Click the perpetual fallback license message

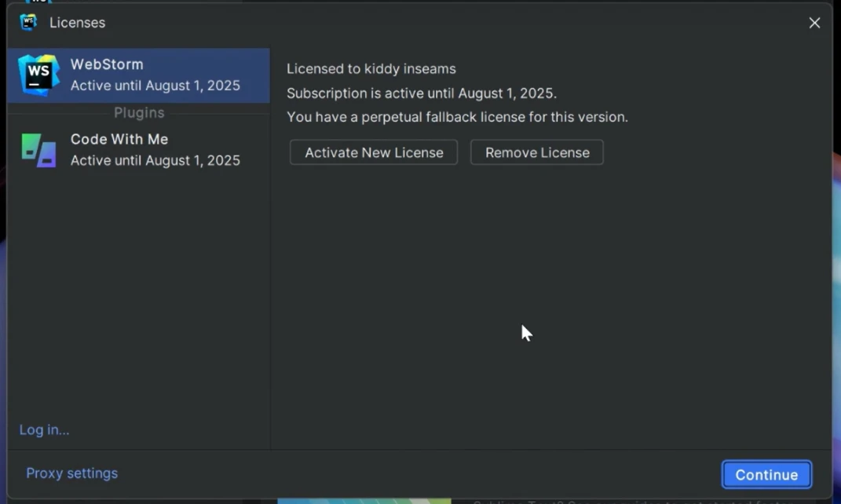click(457, 117)
